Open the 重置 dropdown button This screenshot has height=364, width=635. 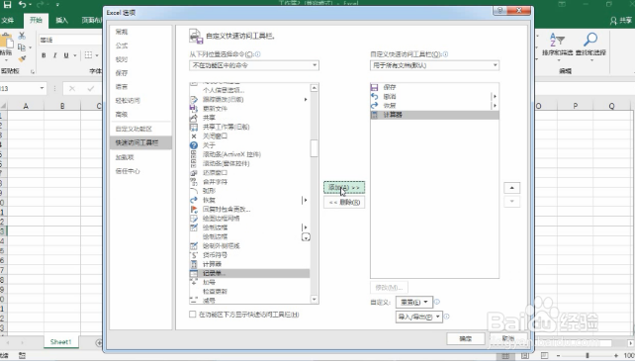[413, 302]
